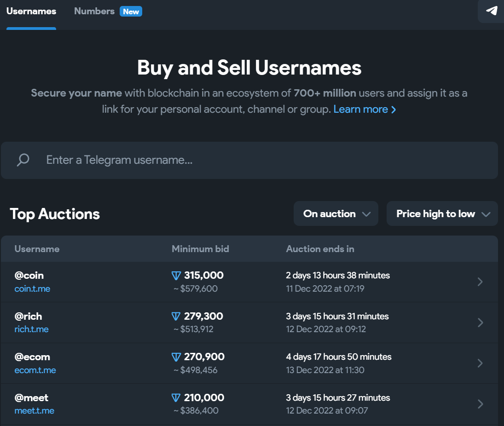The width and height of the screenshot is (504, 426).
Task: Click the 315,000 bid amount
Action: point(204,275)
